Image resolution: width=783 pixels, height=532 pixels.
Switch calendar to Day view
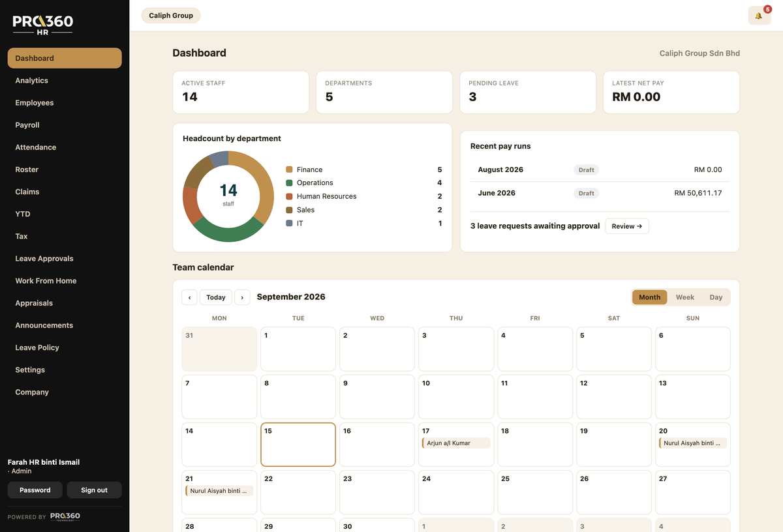pos(716,297)
